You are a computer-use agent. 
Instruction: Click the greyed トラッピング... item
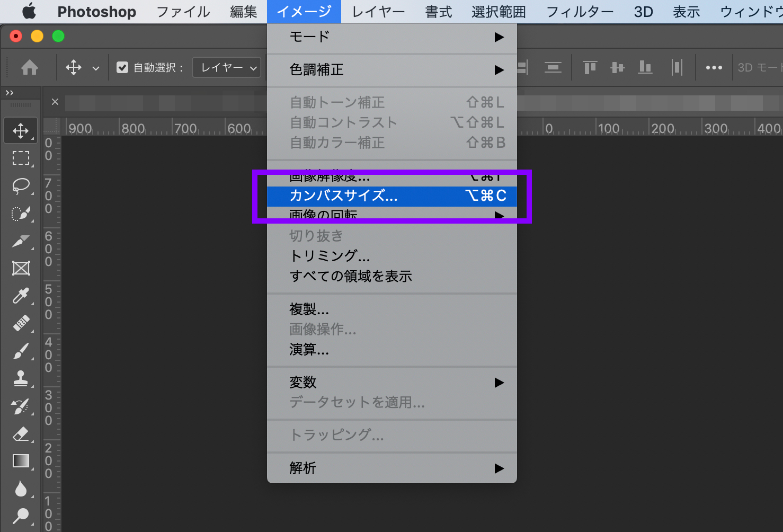(x=392, y=435)
